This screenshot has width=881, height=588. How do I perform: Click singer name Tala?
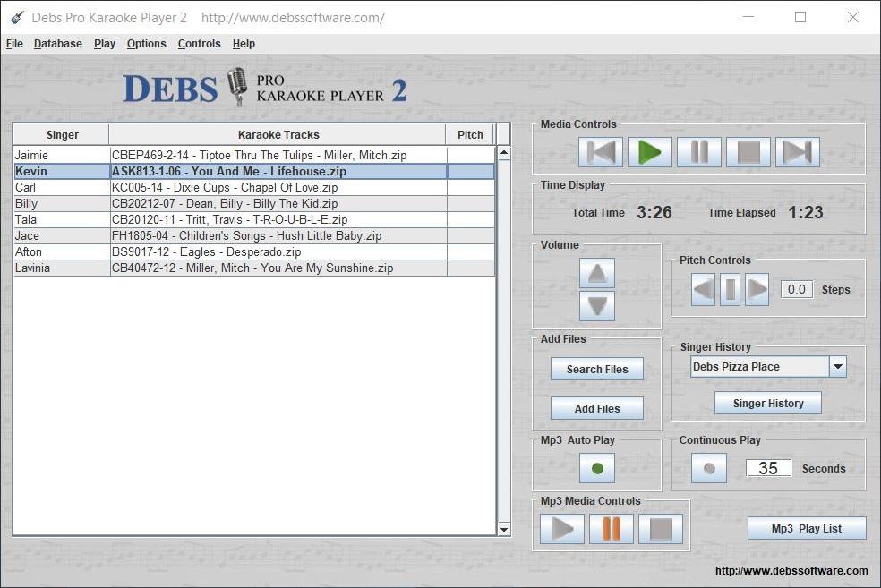(x=26, y=219)
